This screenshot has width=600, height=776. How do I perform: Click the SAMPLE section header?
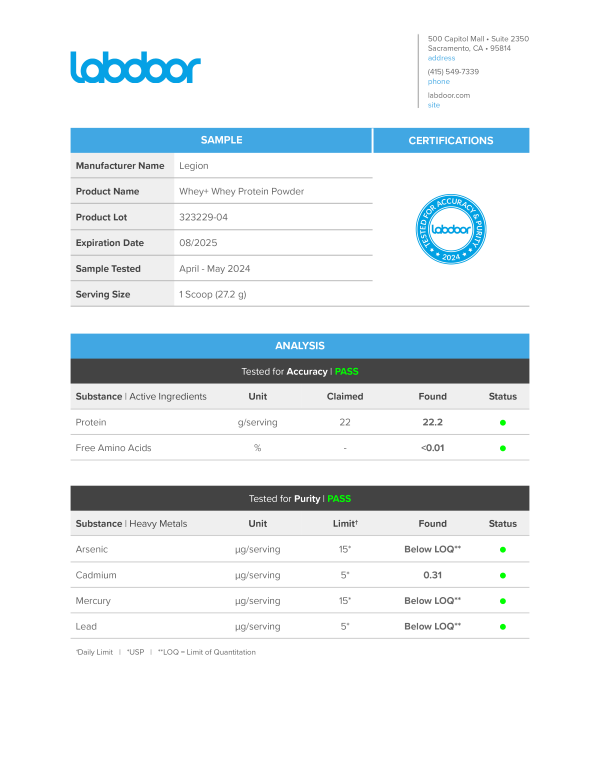[221, 141]
